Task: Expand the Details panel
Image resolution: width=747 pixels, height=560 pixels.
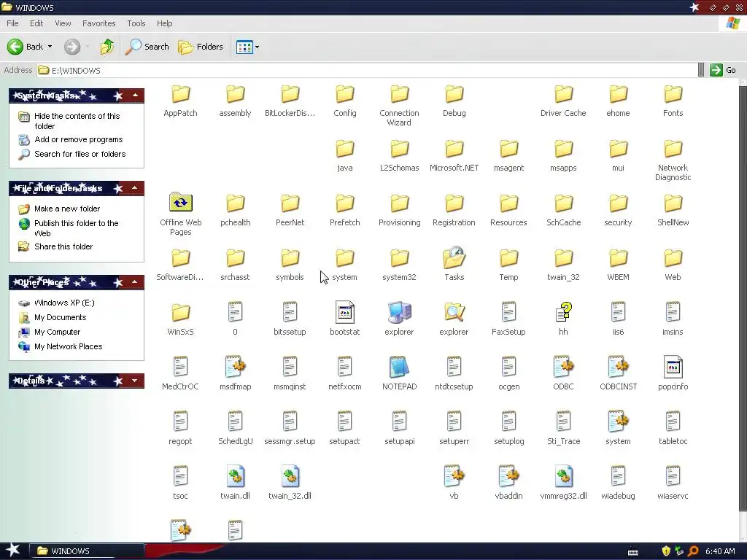Action: 135,381
